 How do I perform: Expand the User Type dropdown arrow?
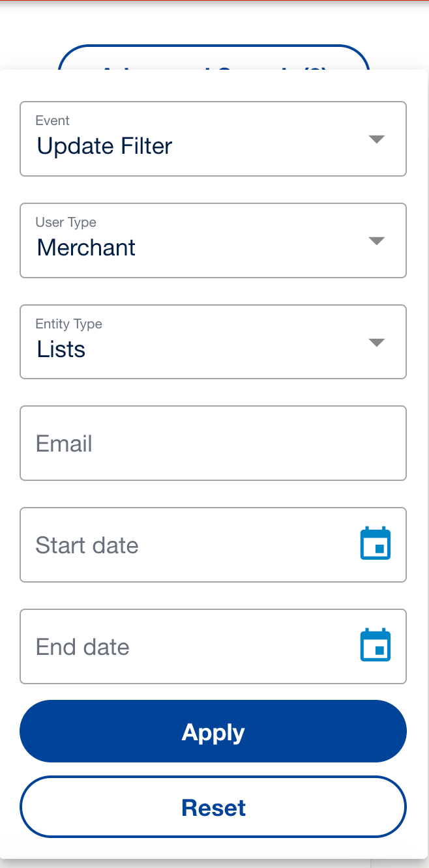(377, 240)
